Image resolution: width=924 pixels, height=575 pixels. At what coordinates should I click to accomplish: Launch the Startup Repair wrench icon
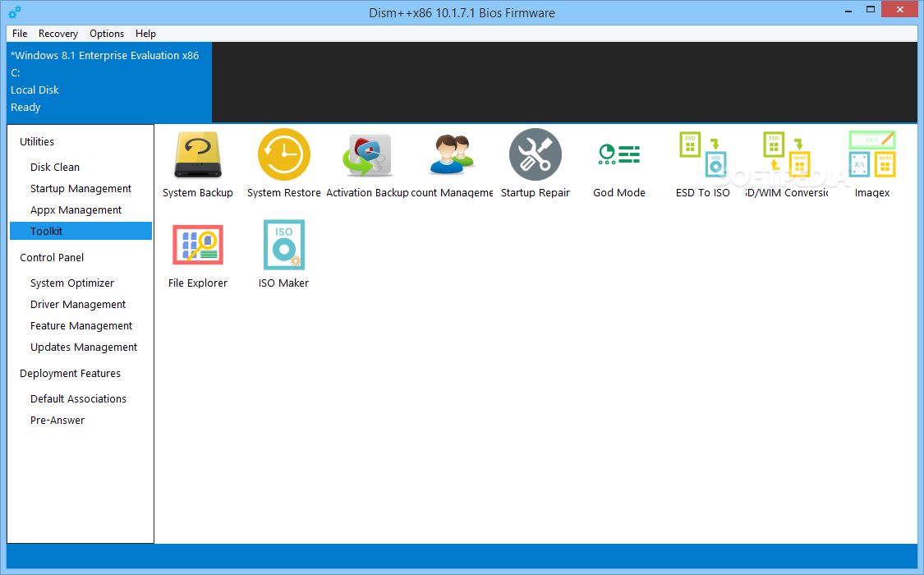click(x=535, y=154)
